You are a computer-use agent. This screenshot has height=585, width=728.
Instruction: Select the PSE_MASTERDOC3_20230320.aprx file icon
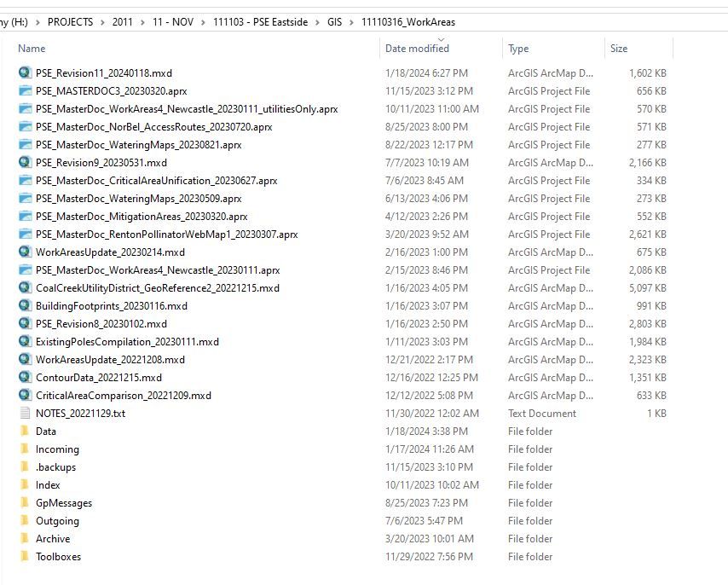[x=25, y=90]
